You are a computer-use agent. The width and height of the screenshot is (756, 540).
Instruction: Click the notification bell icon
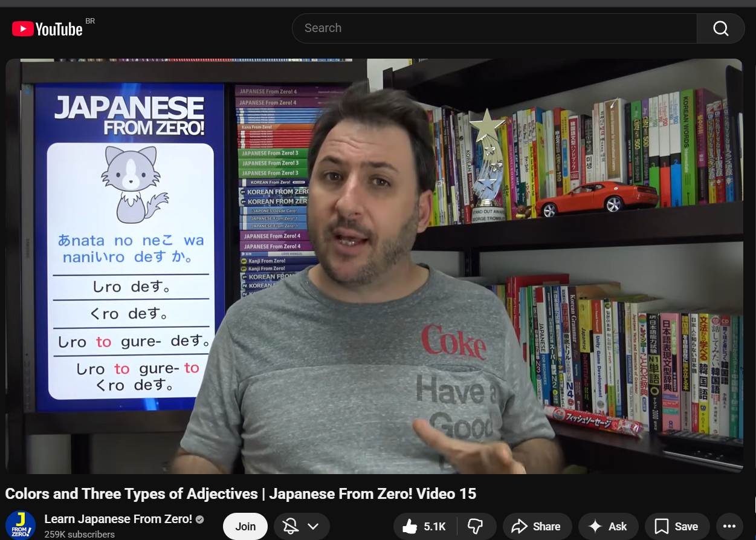coord(291,526)
